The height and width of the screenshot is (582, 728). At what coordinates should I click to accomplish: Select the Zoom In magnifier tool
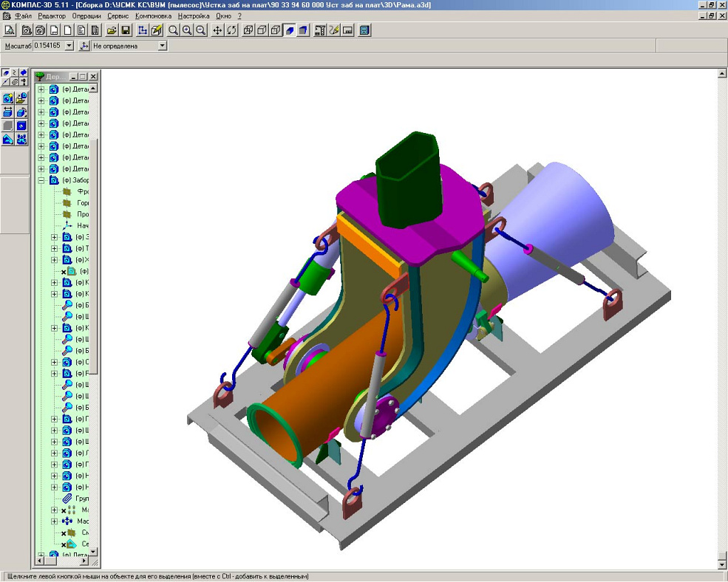[x=187, y=30]
